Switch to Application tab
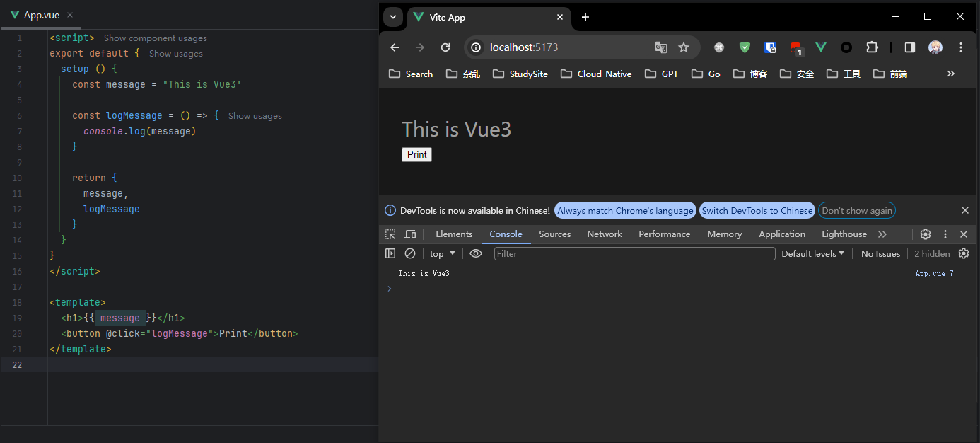The height and width of the screenshot is (443, 980). point(782,234)
